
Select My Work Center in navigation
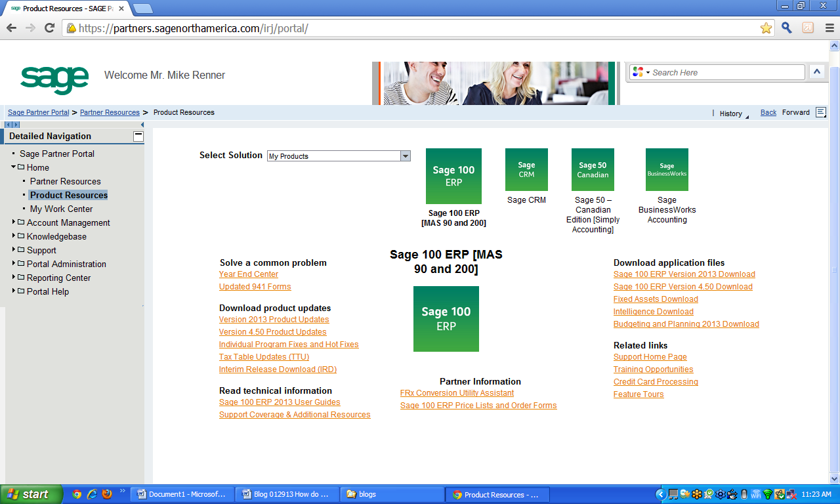click(x=61, y=209)
